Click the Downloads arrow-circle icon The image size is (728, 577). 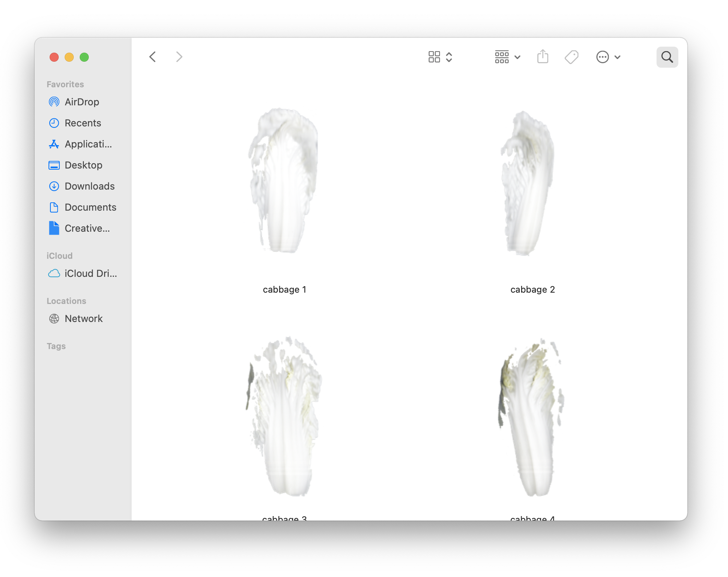[54, 186]
